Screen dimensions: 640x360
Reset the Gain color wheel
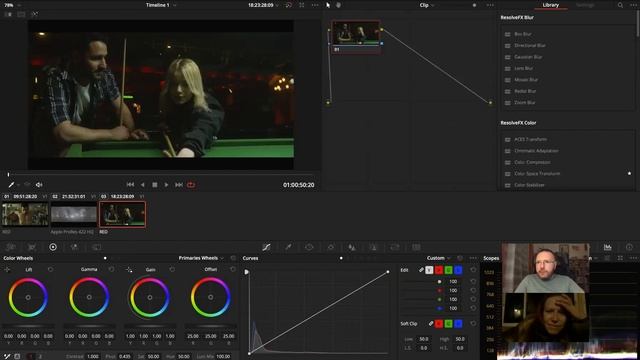point(172,269)
